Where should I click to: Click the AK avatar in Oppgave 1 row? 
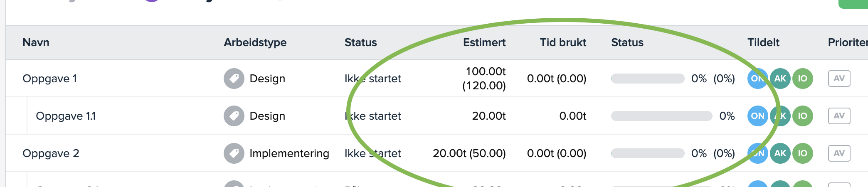click(780, 79)
